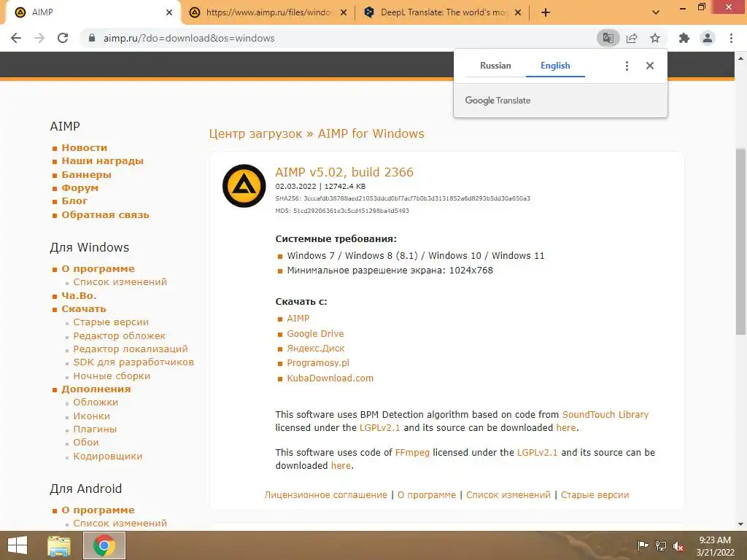Image resolution: width=747 pixels, height=560 pixels.
Task: Open Форум sidebar link
Action: coord(80,187)
